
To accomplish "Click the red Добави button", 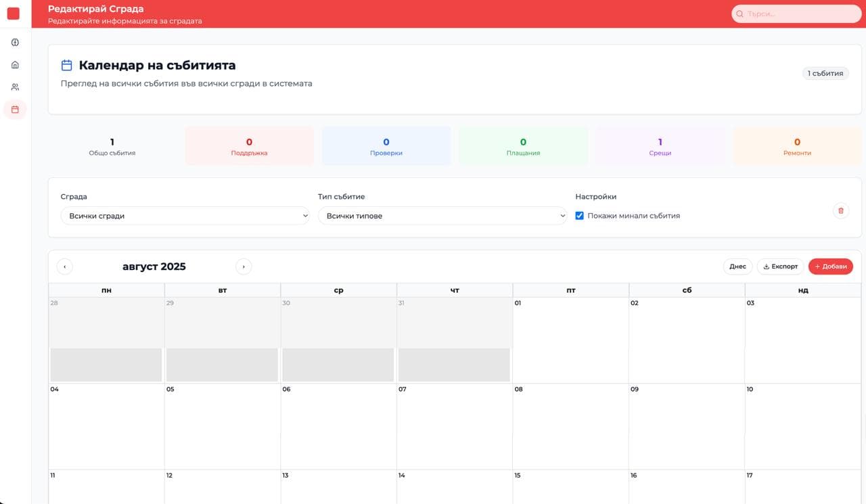I will (831, 267).
